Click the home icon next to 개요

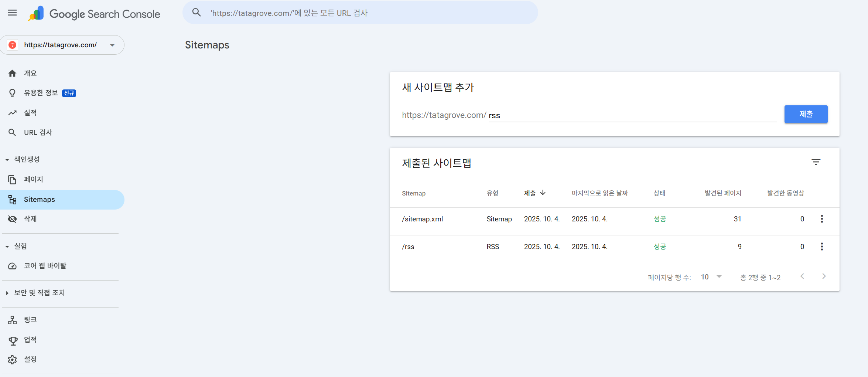[x=12, y=73]
